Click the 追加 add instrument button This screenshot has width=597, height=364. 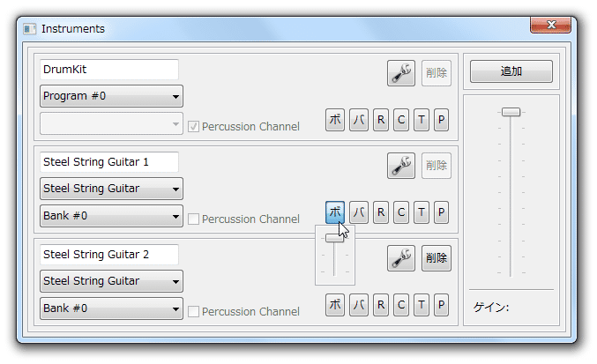pyautogui.click(x=511, y=71)
